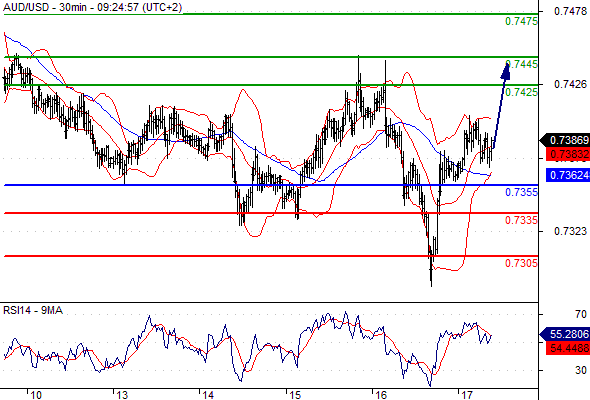
Task: Click the RSI14 - 9MA indicator label
Action: tap(33, 310)
